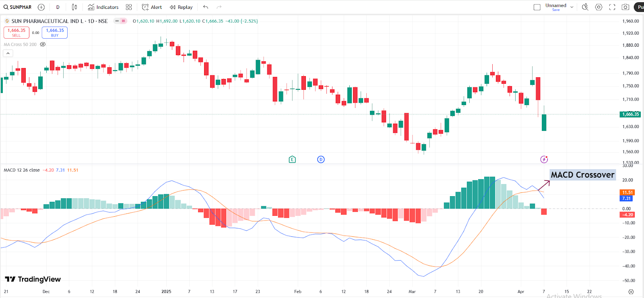
Task: Click the orange 11.51 axis label
Action: pyautogui.click(x=627, y=192)
